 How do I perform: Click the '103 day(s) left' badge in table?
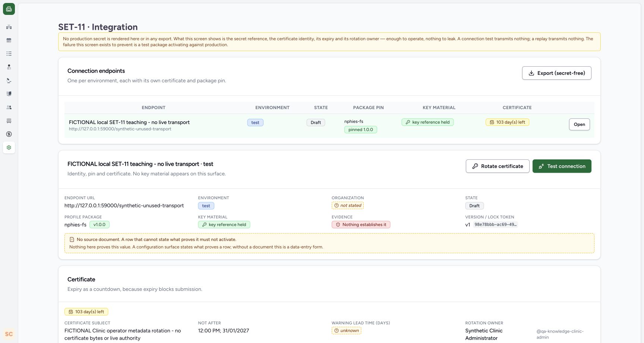(507, 122)
